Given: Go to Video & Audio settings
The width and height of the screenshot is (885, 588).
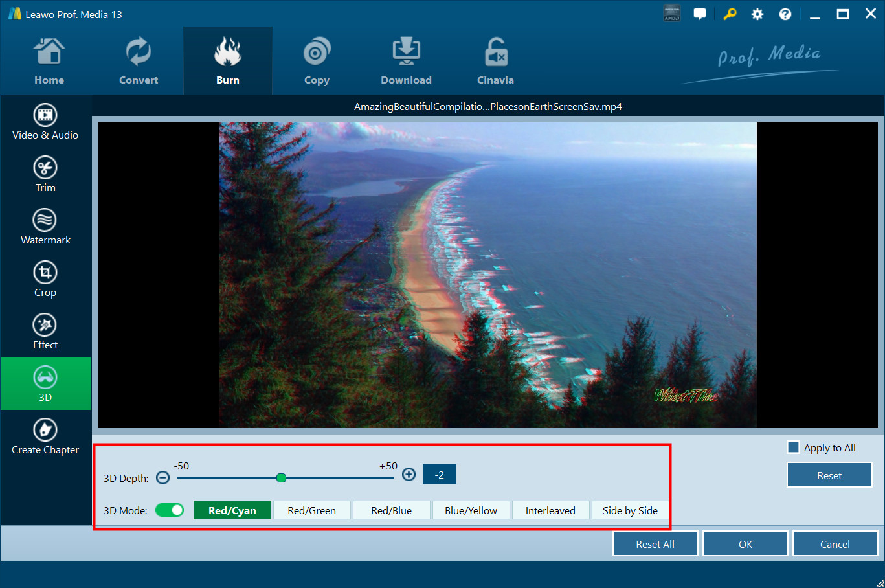Looking at the screenshot, I should click(x=45, y=122).
